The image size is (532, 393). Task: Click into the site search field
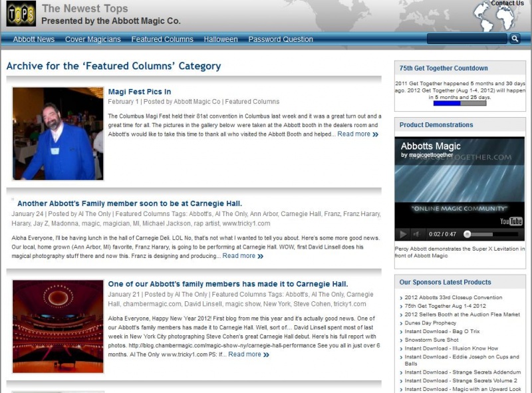tap(467, 39)
